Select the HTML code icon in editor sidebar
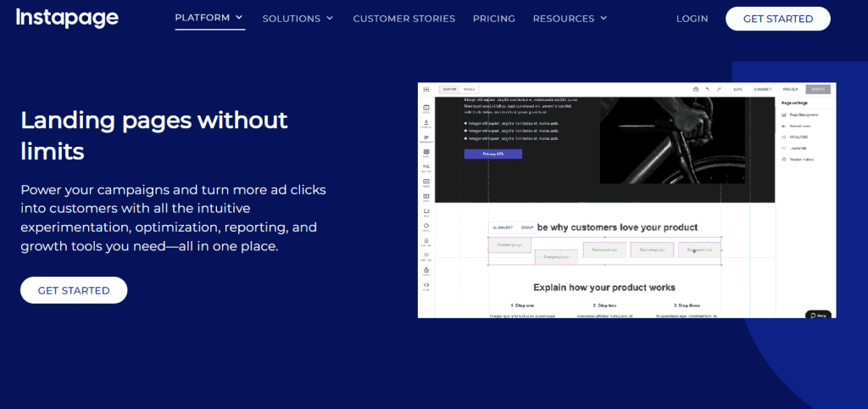The image size is (868, 409). 426,286
